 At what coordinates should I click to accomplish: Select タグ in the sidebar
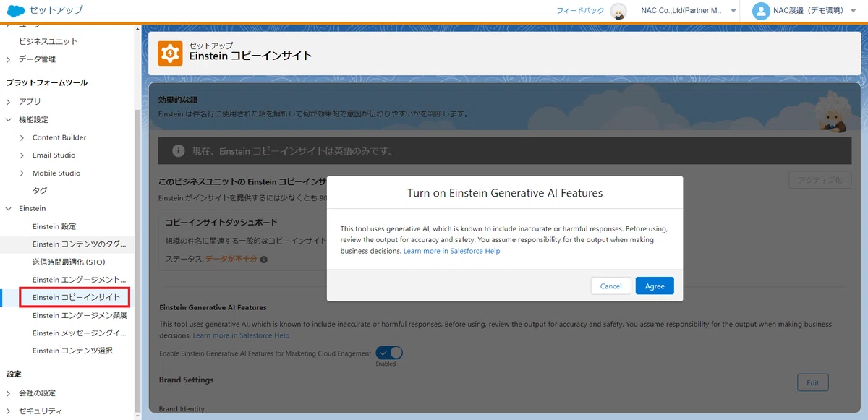click(40, 191)
